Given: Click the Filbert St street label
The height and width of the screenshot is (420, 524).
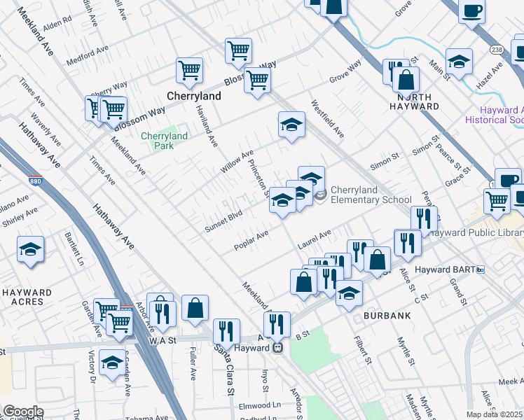Looking at the screenshot, I should [x=363, y=350].
